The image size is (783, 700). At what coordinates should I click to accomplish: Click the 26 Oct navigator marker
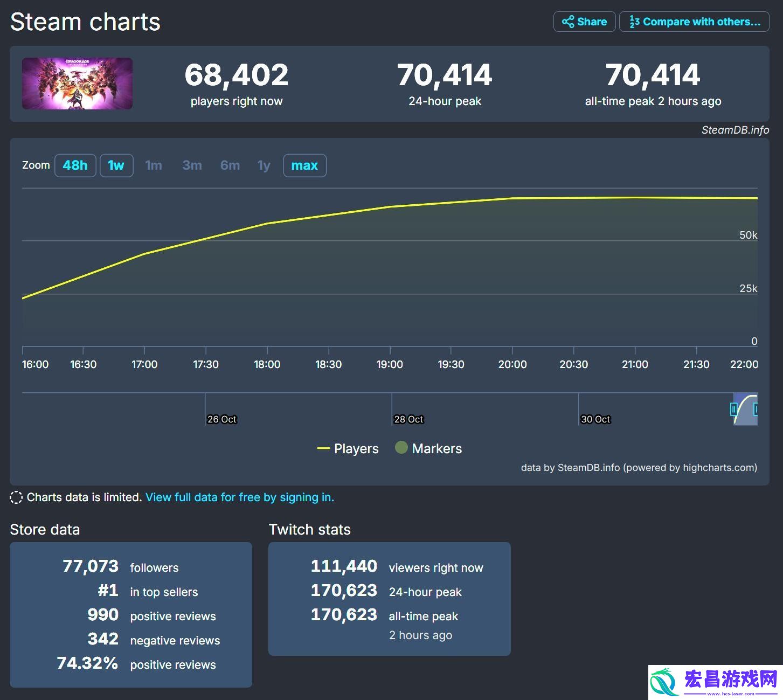tap(221, 419)
